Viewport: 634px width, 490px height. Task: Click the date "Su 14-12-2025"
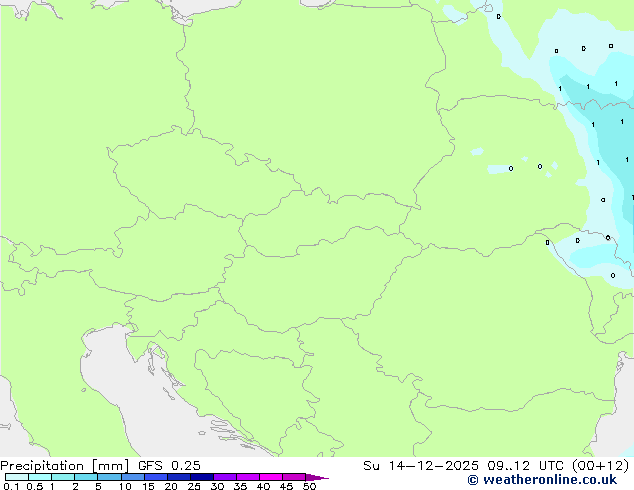tap(421, 466)
